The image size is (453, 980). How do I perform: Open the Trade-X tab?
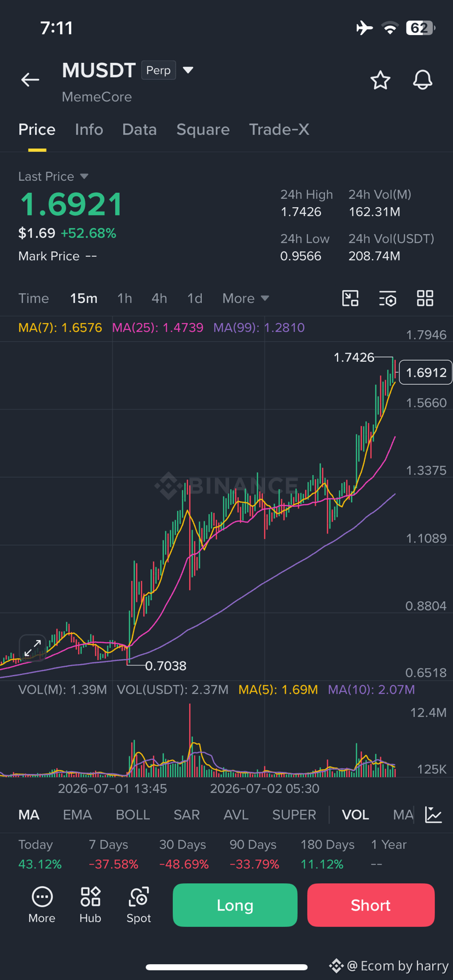pyautogui.click(x=279, y=130)
